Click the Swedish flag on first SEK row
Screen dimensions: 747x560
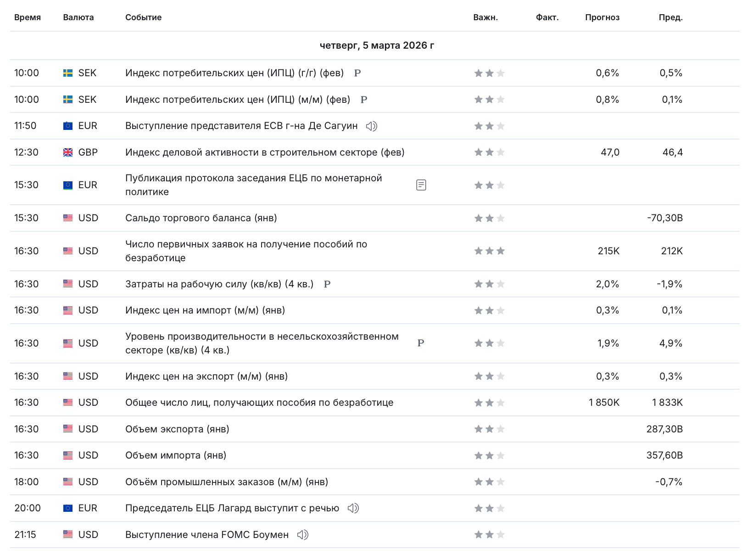68,73
